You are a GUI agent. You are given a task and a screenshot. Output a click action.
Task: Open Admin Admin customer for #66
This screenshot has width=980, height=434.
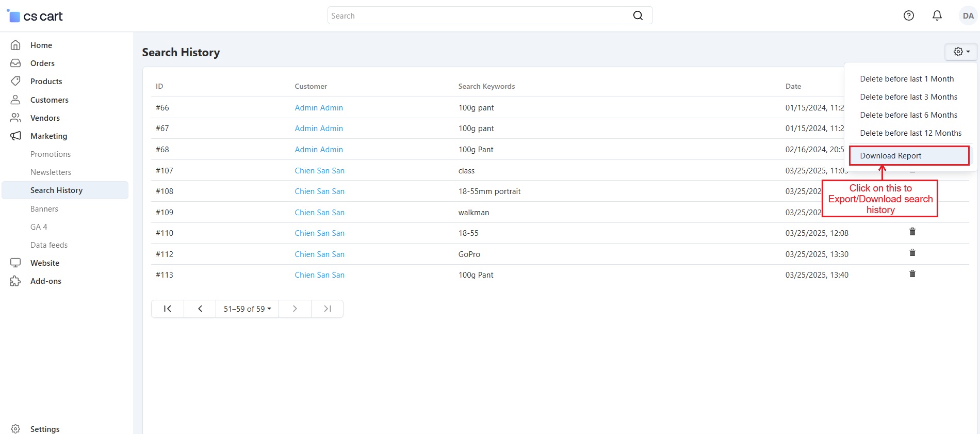coord(319,108)
